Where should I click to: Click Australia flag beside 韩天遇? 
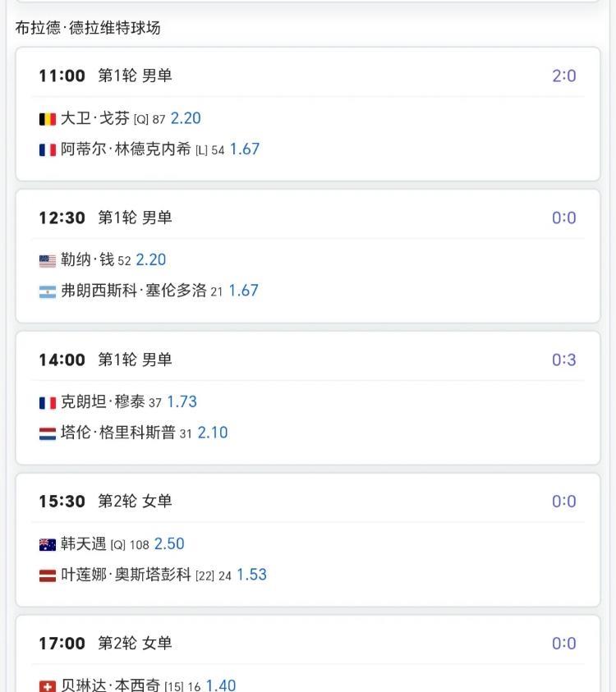point(48,545)
